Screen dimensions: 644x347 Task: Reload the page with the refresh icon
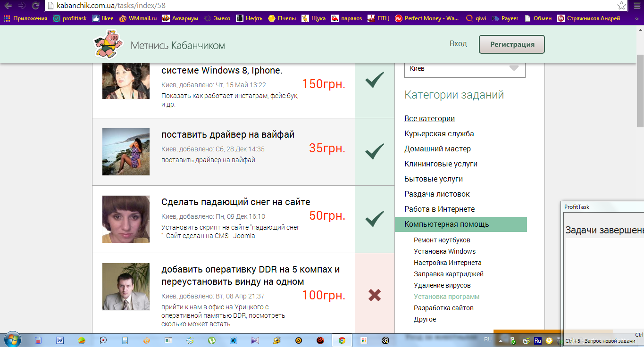pos(35,6)
